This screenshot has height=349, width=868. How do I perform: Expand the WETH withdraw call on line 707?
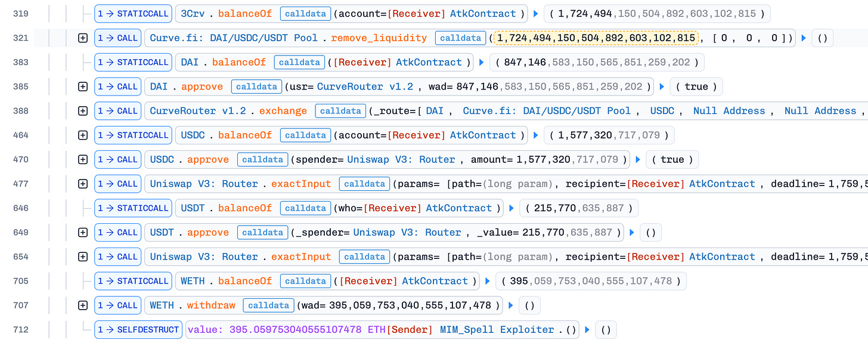(83, 305)
